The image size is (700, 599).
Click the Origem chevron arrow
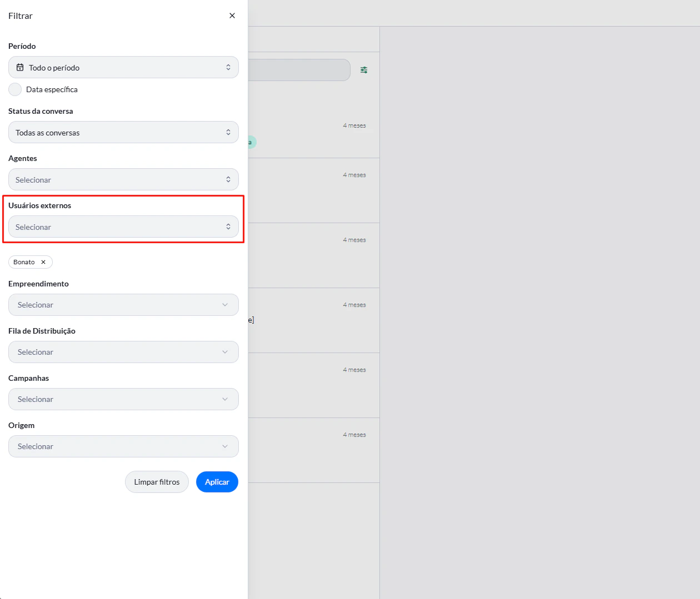[225, 446]
